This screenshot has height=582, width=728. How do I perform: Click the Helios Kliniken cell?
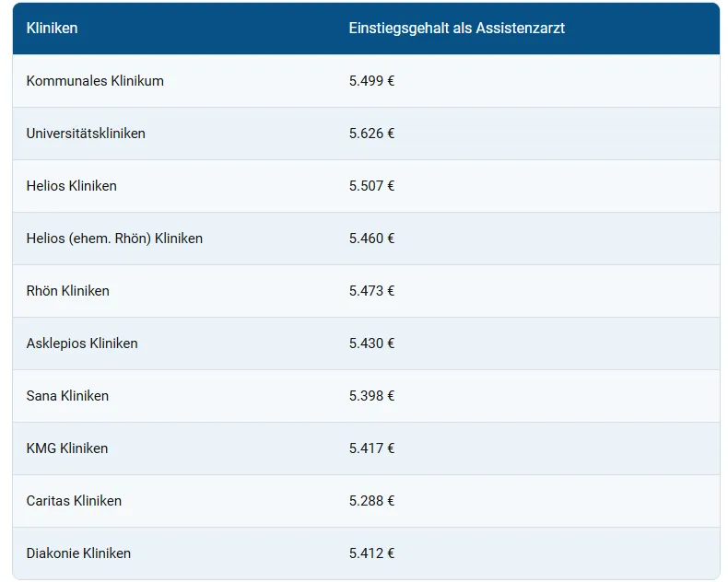coord(72,186)
